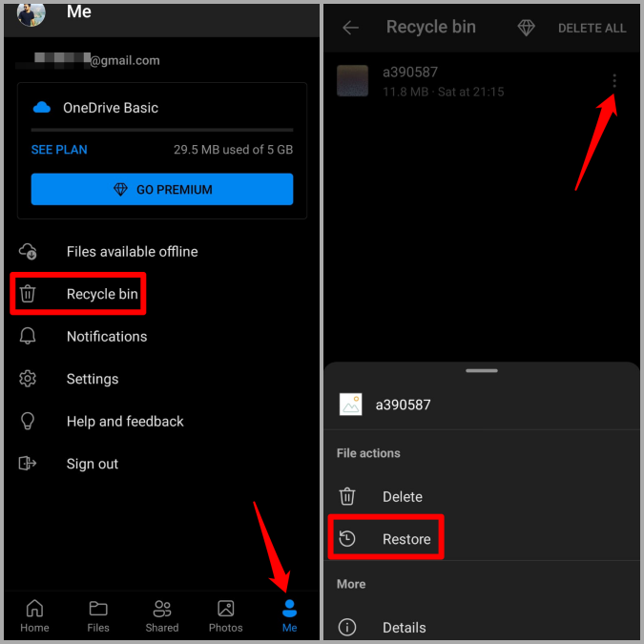This screenshot has height=644, width=644.
Task: Open Settings
Action: click(160, 379)
